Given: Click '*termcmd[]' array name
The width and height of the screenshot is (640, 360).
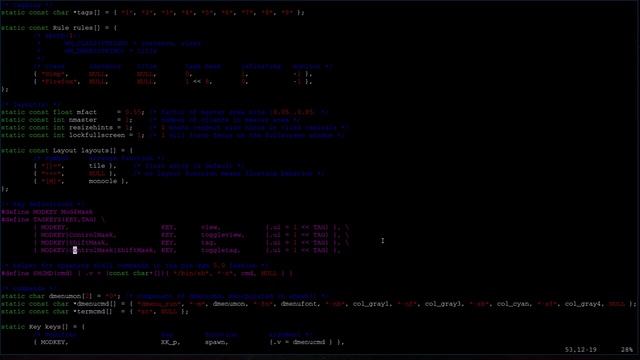Looking at the screenshot, I should pyautogui.click(x=93, y=311).
